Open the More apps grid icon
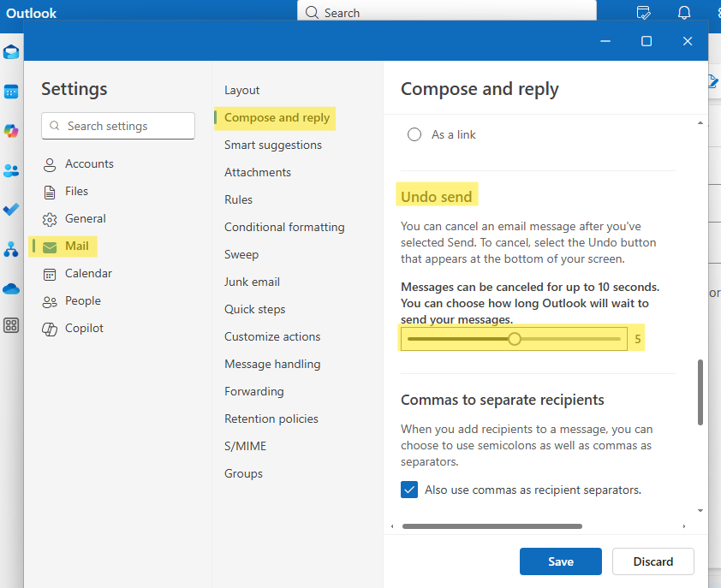Image resolution: width=721 pixels, height=588 pixels. pyautogui.click(x=11, y=325)
